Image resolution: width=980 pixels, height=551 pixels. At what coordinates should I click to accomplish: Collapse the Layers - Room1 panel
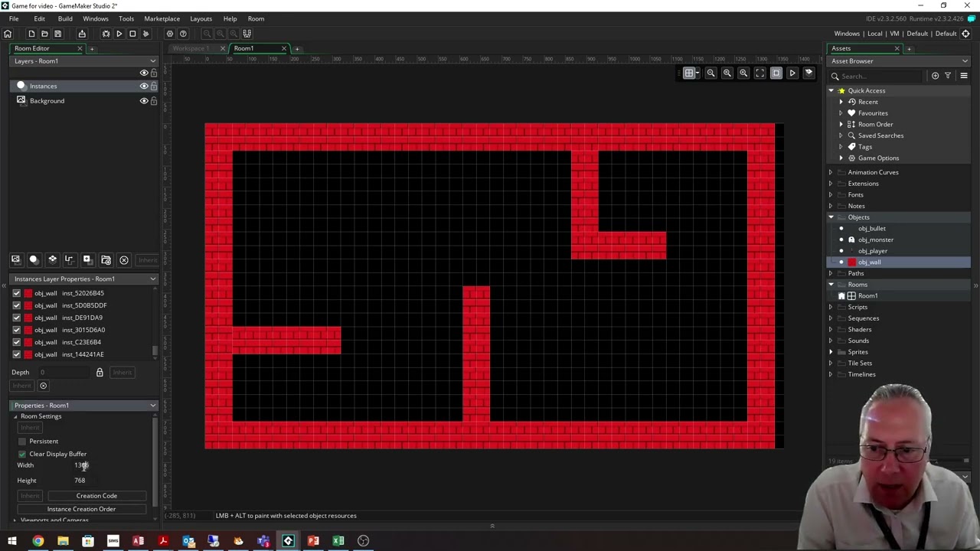(152, 61)
